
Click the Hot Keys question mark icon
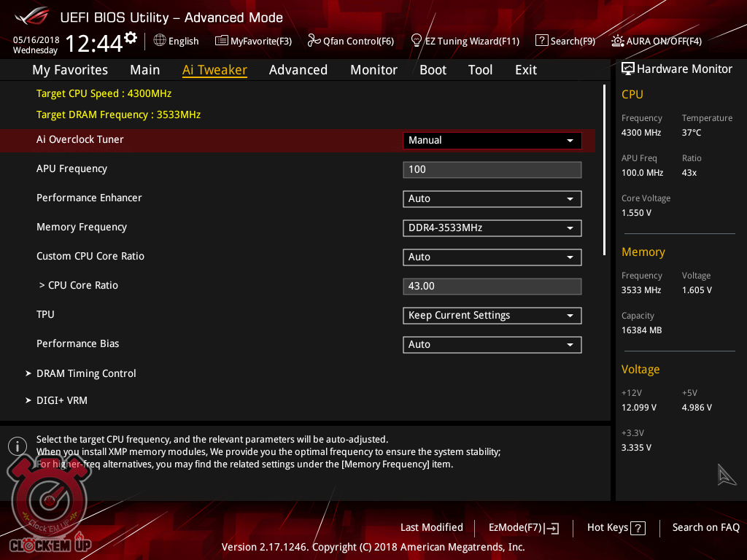(x=638, y=529)
